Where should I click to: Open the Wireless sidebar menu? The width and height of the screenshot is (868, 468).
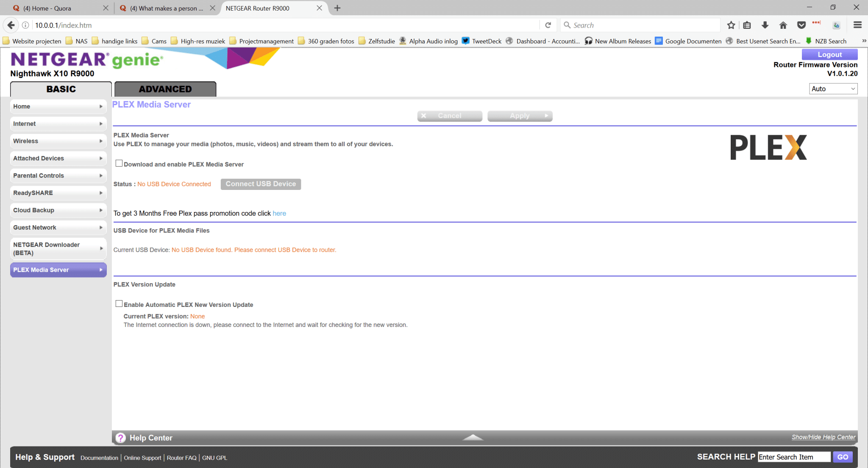click(x=58, y=141)
